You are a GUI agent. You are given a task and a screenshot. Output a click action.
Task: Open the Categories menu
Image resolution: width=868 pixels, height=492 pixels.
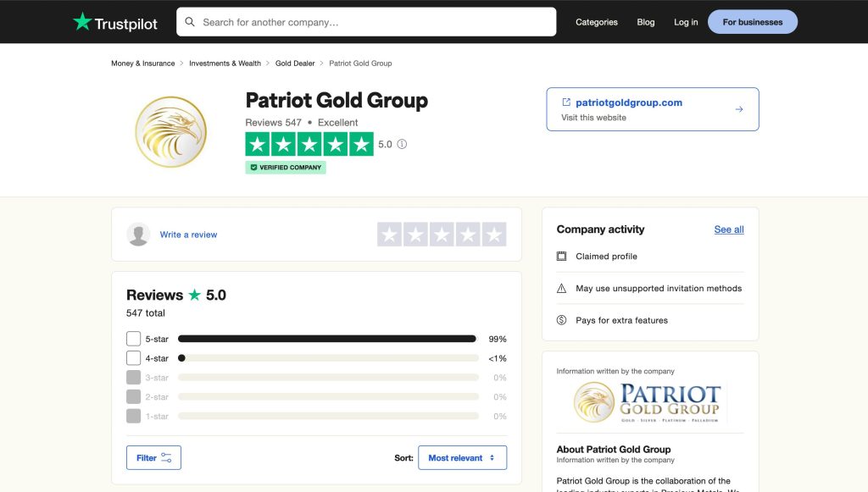(x=596, y=22)
